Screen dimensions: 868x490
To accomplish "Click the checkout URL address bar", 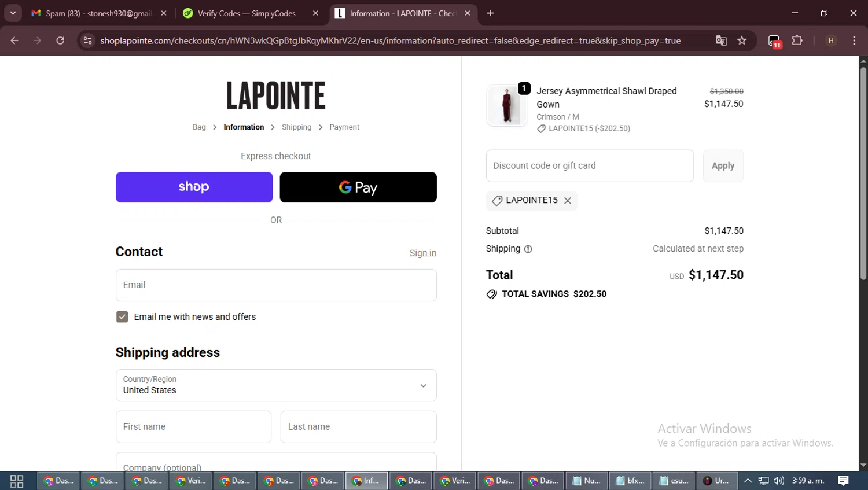I will coord(390,40).
